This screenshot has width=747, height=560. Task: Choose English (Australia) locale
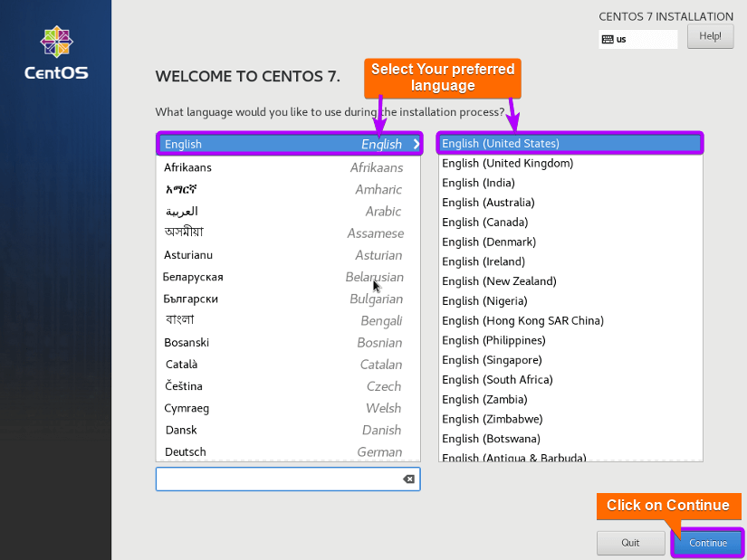click(x=570, y=203)
